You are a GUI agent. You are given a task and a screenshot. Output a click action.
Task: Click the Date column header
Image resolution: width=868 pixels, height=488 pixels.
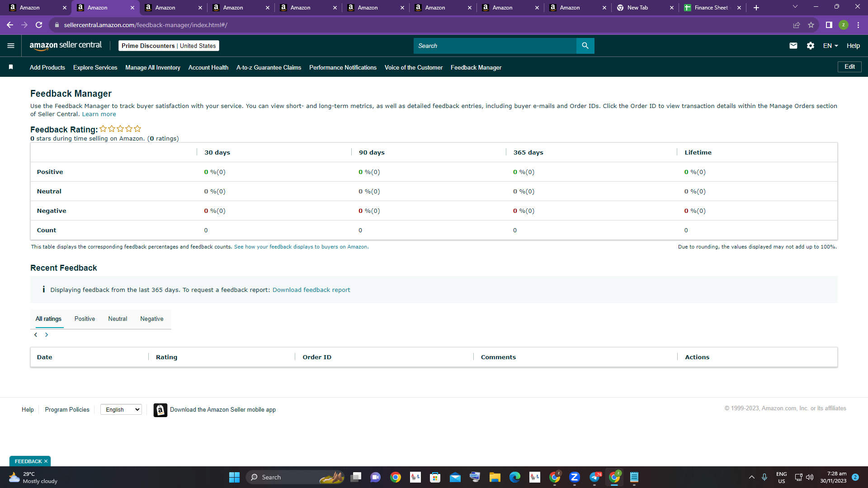44,357
